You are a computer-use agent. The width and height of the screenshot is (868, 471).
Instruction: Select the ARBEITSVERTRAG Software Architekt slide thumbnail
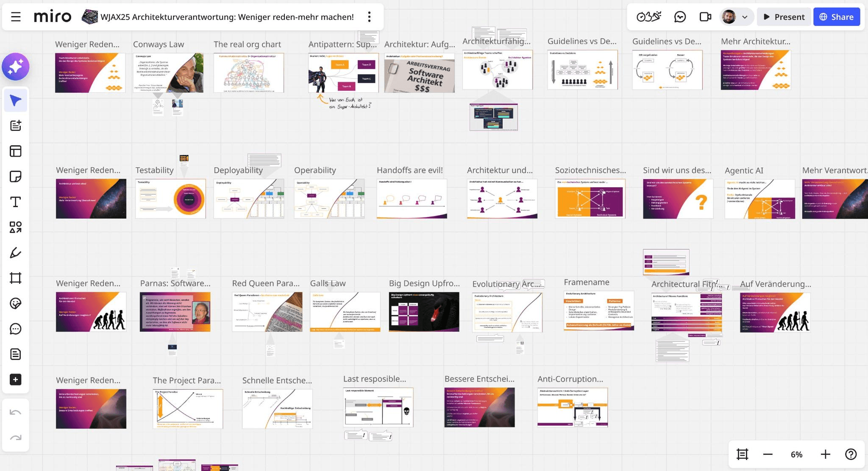point(419,73)
